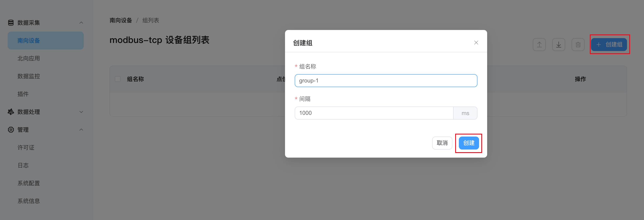
Task: Cancel the dialog with 取消
Action: point(442,143)
